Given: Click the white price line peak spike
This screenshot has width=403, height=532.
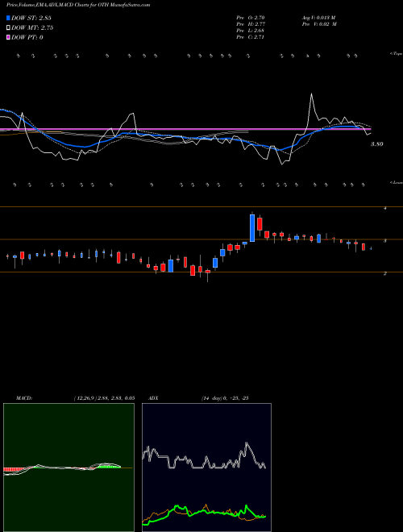Looking at the screenshot, I should click(x=311, y=94).
